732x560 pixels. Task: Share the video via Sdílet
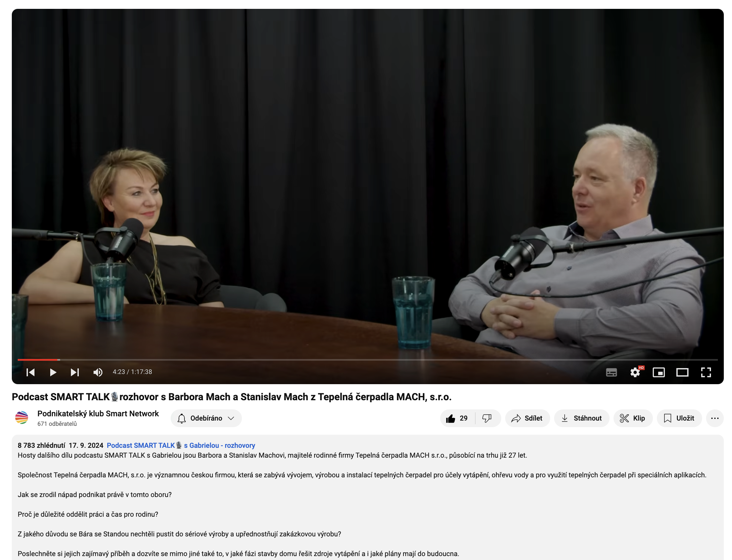[x=527, y=418]
